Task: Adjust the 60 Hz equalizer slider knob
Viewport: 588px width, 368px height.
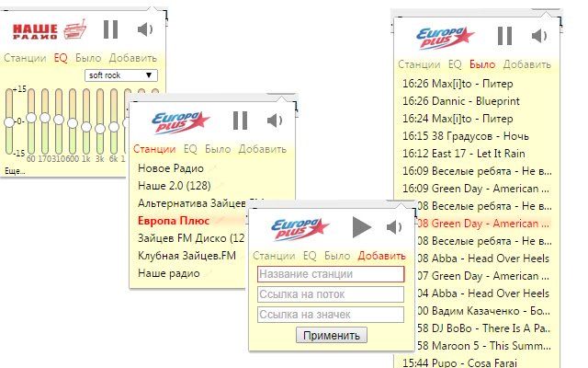Action: [31, 118]
